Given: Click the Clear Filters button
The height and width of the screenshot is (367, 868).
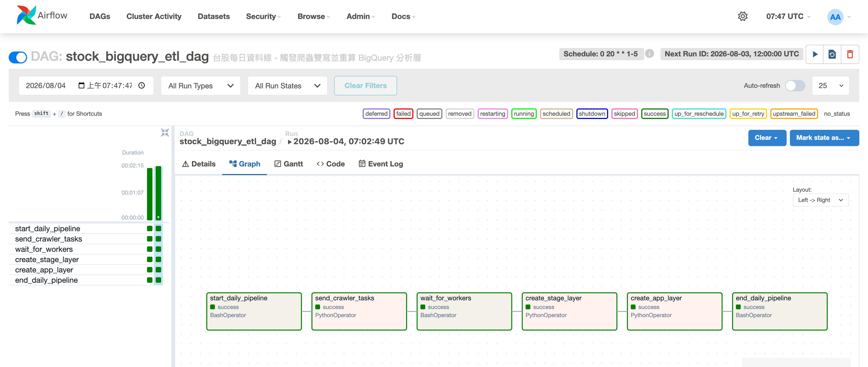Looking at the screenshot, I should [365, 86].
